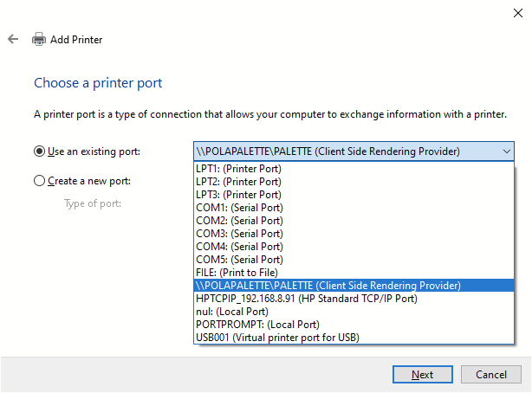Viewport: 532px width, 393px height.
Task: Select Create a new port radio button
Action: click(x=39, y=181)
